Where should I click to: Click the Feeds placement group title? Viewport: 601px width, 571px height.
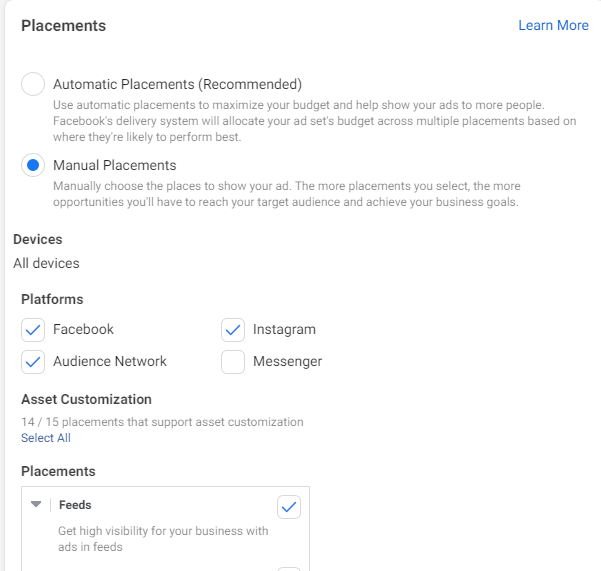[75, 505]
